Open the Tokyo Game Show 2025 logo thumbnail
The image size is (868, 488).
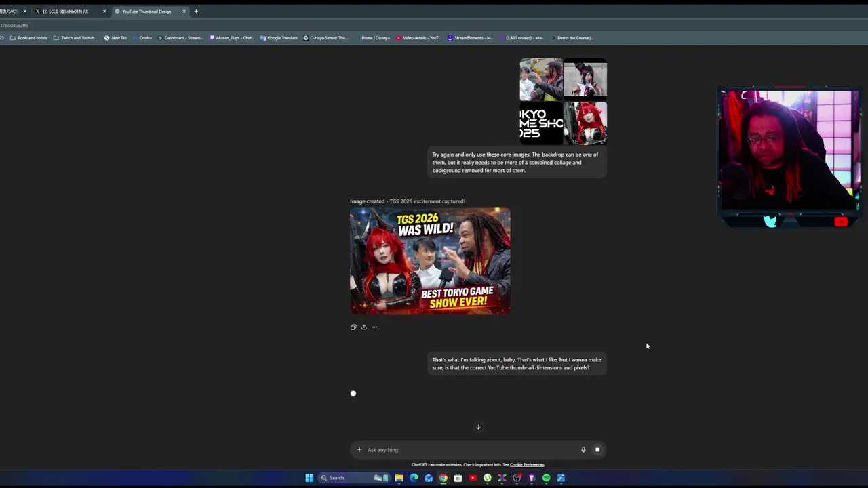point(541,123)
